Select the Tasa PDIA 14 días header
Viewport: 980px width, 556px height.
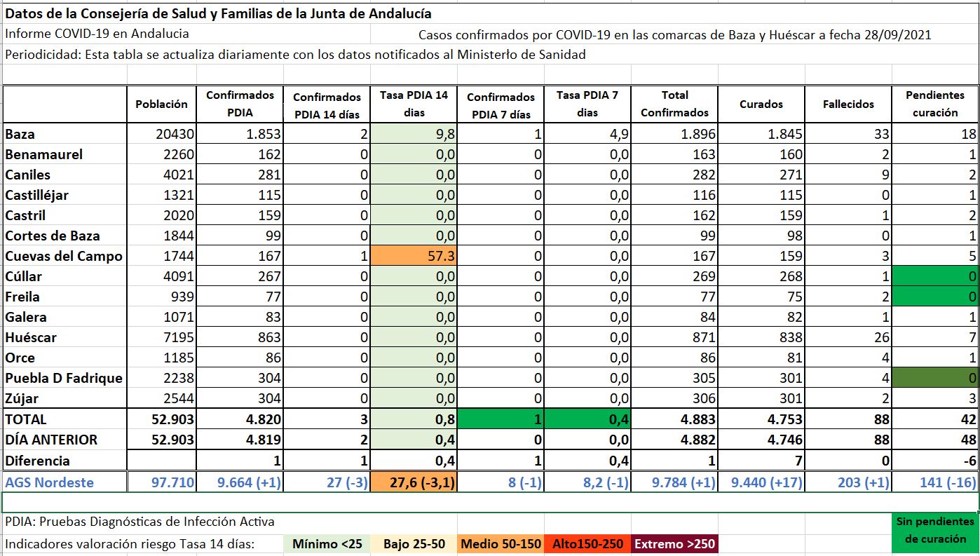point(414,104)
